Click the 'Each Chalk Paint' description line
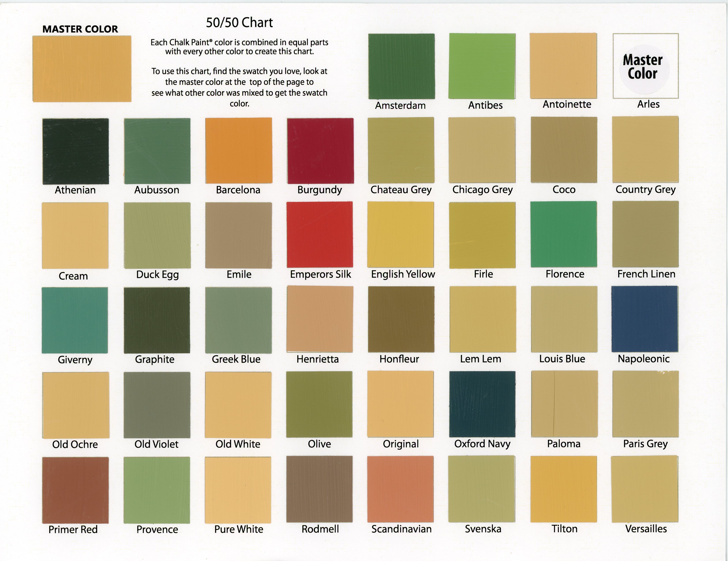The height and width of the screenshot is (561, 728). point(239,42)
